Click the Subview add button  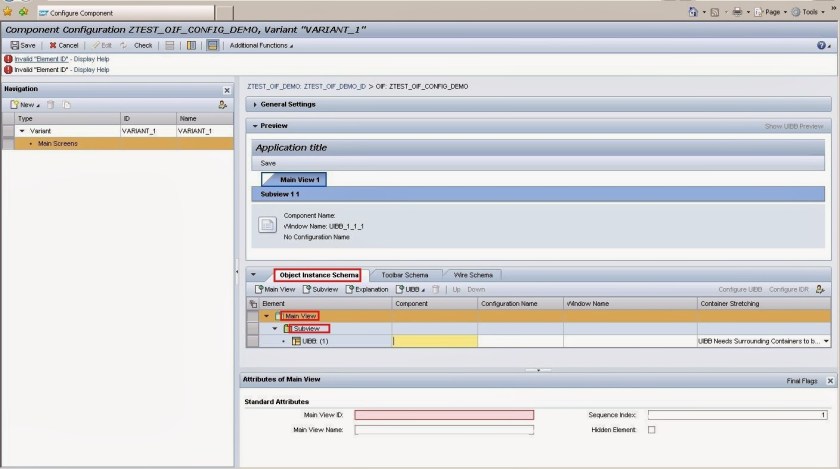pos(320,289)
